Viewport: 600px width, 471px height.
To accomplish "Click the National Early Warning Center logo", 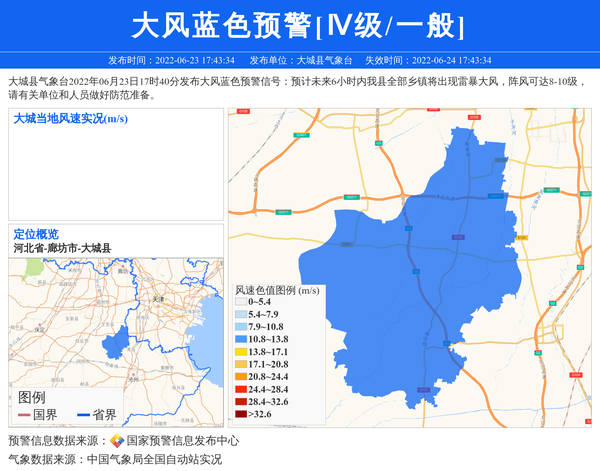I will pyautogui.click(x=117, y=441).
